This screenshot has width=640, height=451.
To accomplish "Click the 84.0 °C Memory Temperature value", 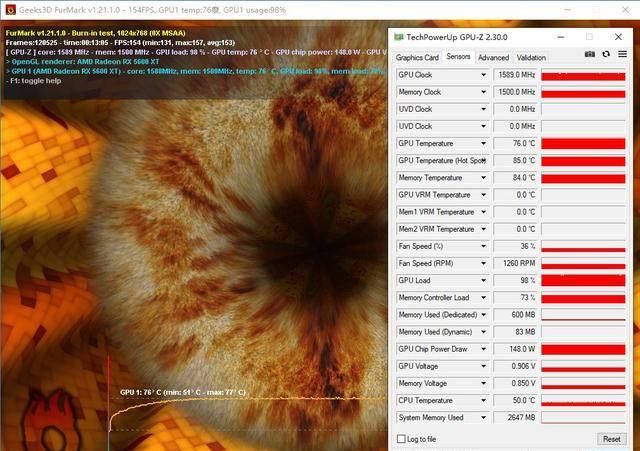I will tap(515, 178).
